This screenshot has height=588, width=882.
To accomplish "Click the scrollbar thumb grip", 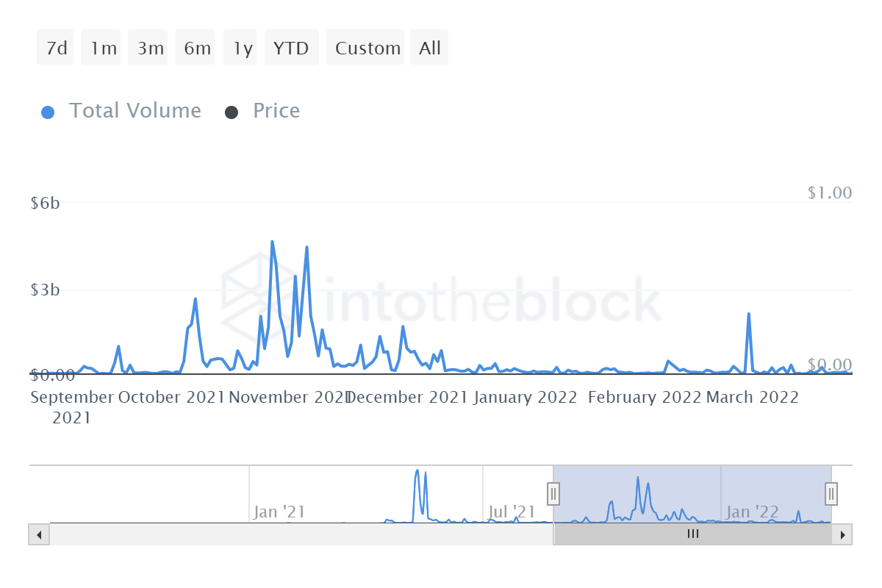I will point(692,534).
